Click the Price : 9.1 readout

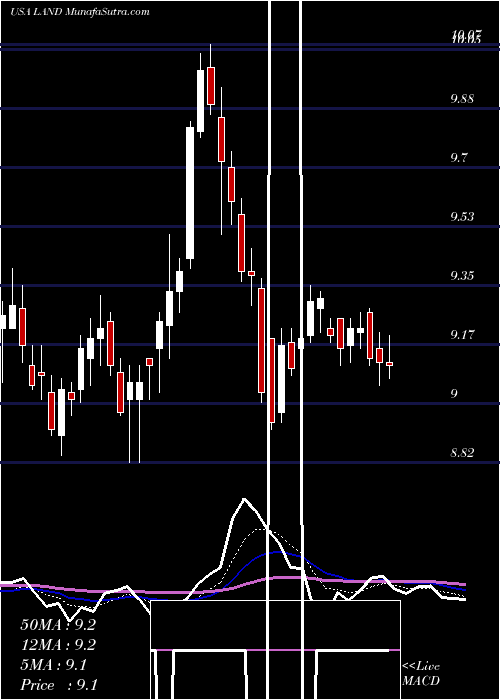[x=58, y=685]
